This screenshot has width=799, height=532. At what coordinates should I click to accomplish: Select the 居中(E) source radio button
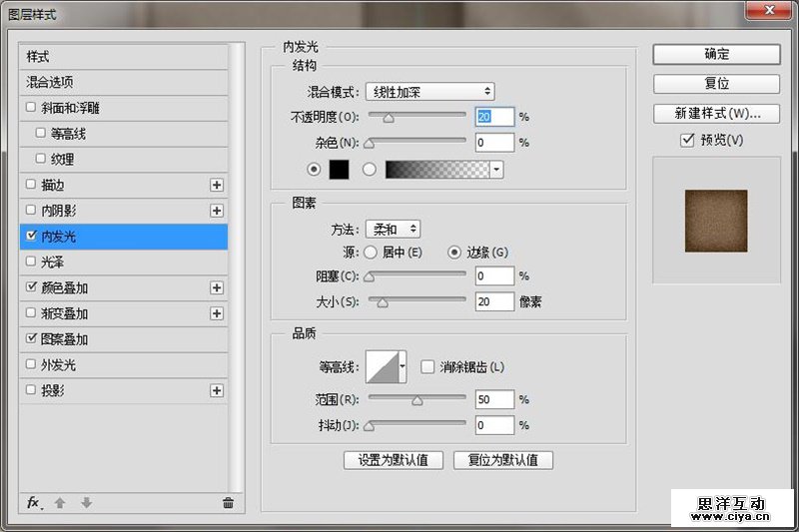coord(370,253)
